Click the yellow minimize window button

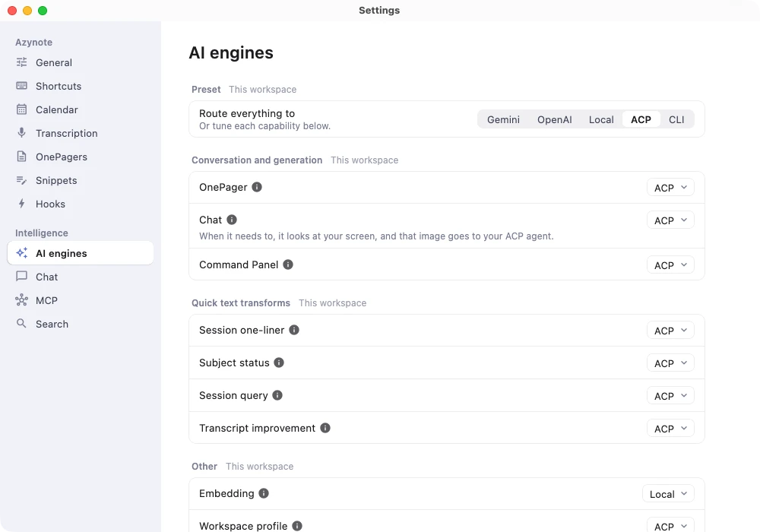[x=27, y=11]
